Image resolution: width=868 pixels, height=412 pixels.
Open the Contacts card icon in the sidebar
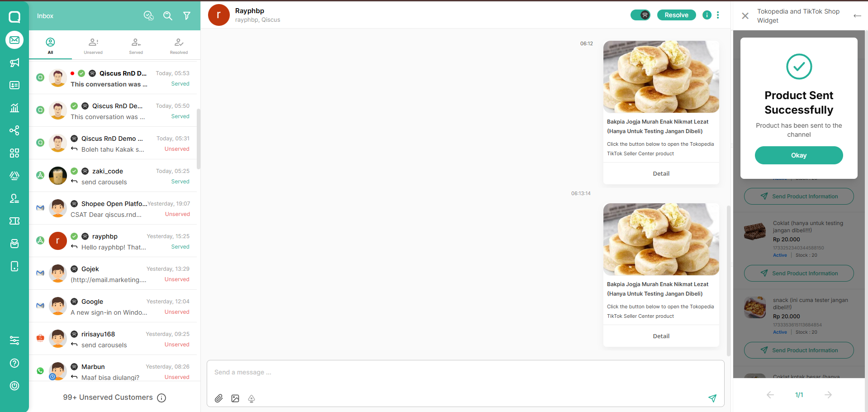pos(14,85)
